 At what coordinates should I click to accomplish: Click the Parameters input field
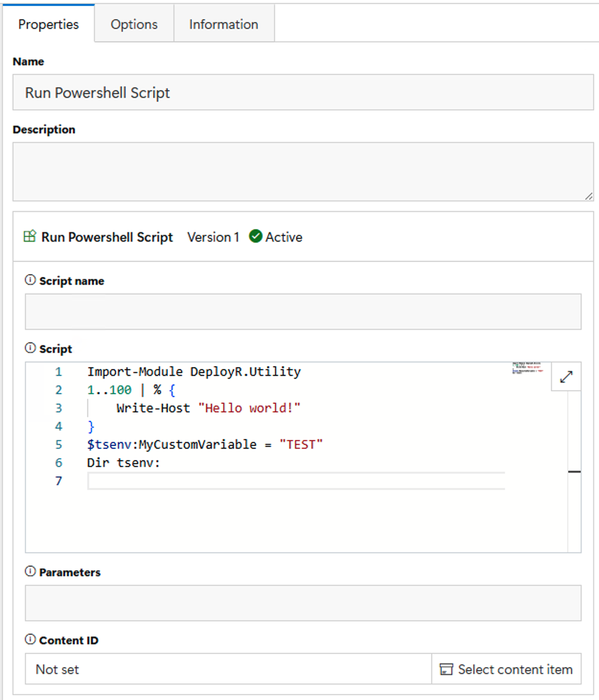pyautogui.click(x=303, y=603)
